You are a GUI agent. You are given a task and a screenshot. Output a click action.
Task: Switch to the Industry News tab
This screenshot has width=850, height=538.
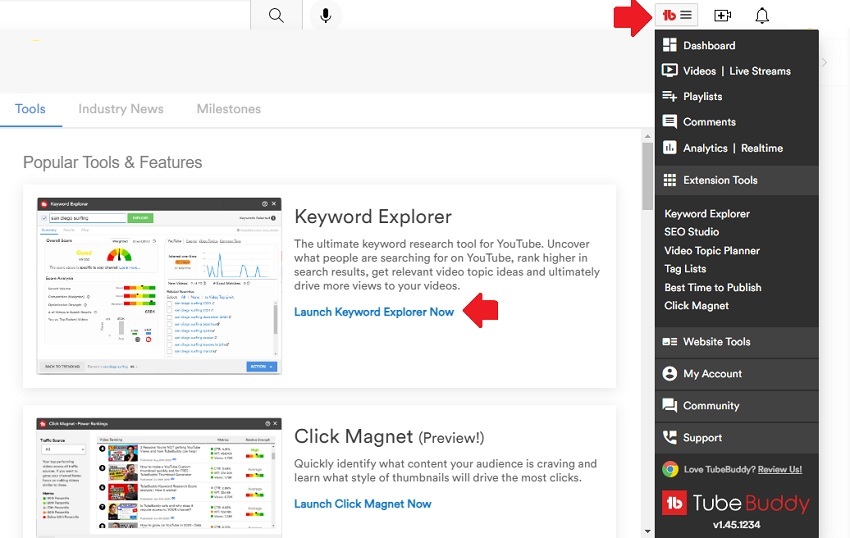[x=121, y=109]
